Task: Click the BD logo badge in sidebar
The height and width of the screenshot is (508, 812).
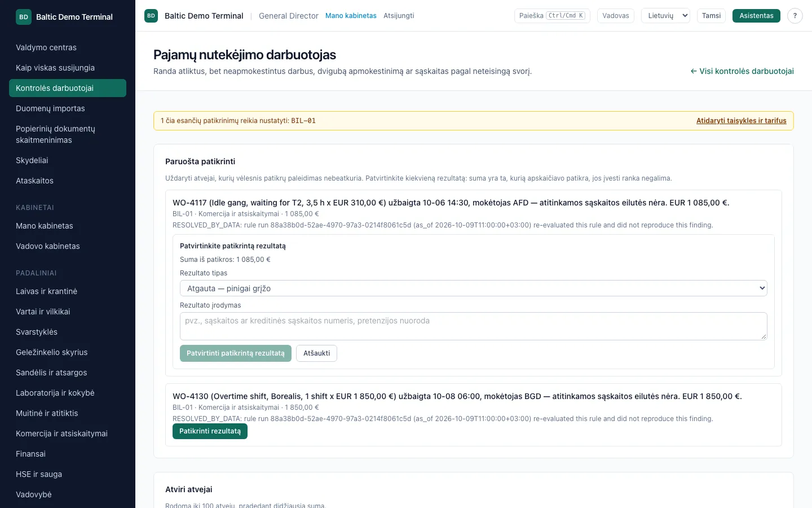Action: 24,17
